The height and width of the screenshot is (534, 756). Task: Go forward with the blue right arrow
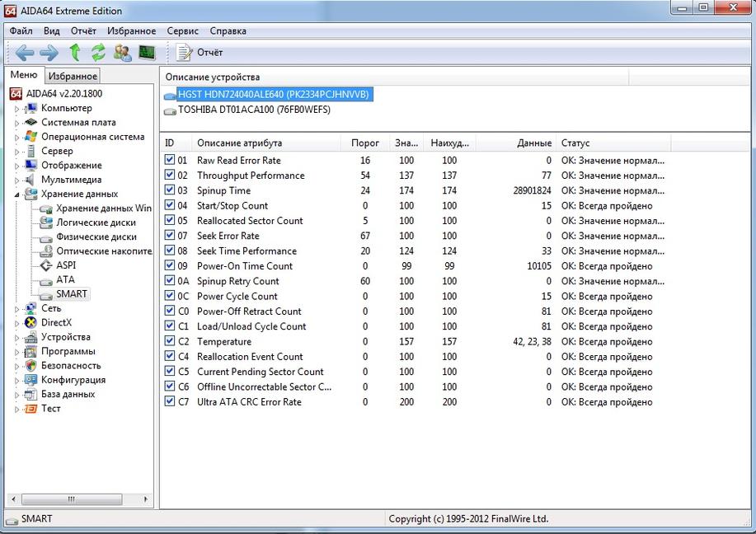click(49, 52)
